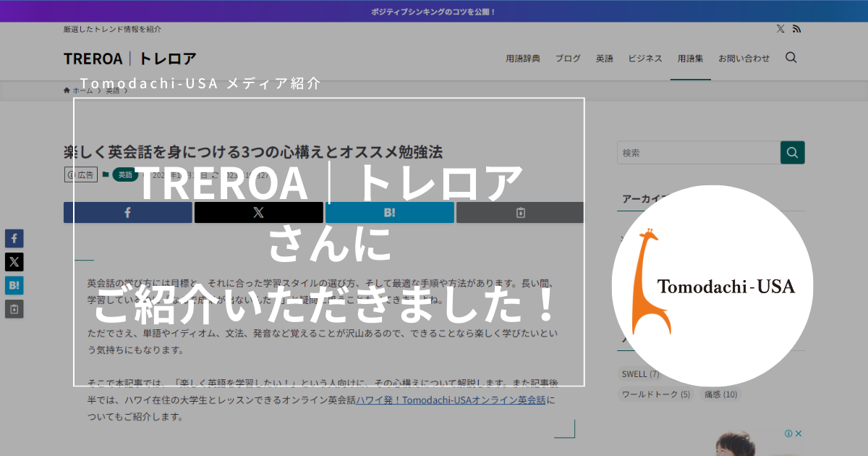Viewport: 868px width, 456px height.
Task: Copy URL with the wide gray clipboard button
Action: click(520, 212)
